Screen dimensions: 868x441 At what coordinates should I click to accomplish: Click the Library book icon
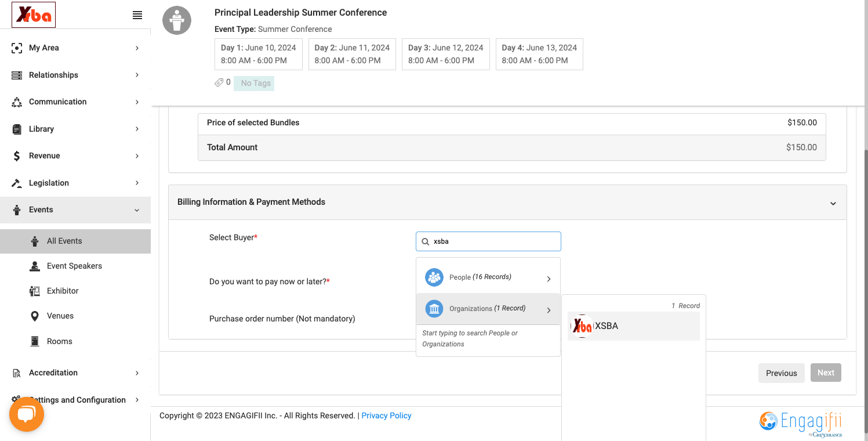point(17,129)
